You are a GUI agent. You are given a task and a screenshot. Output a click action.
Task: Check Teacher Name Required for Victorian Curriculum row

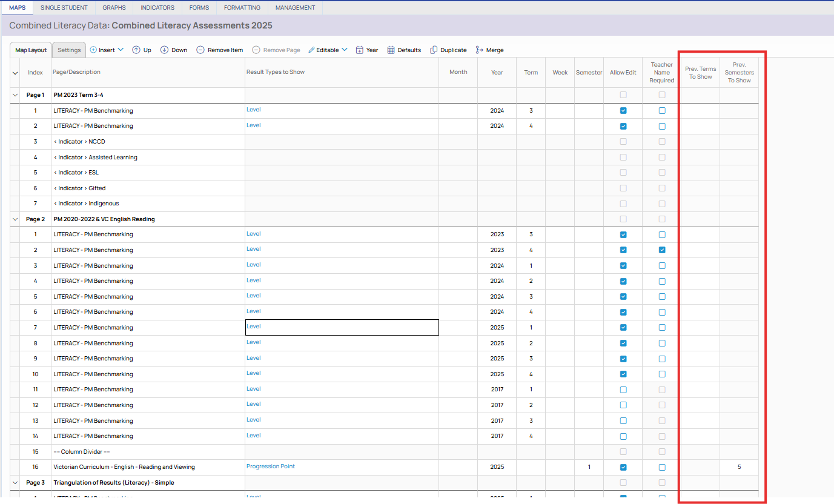662,467
